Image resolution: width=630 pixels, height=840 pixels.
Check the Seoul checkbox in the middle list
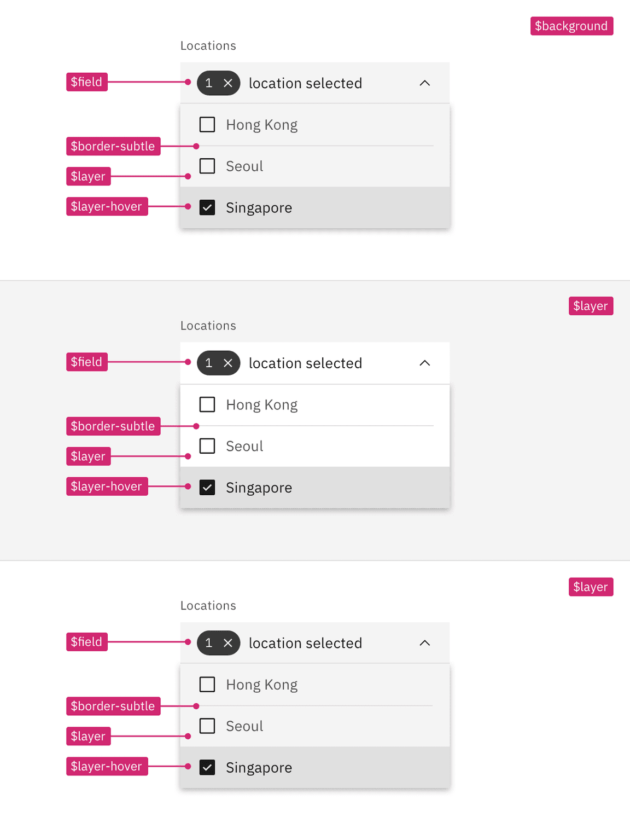tap(207, 446)
